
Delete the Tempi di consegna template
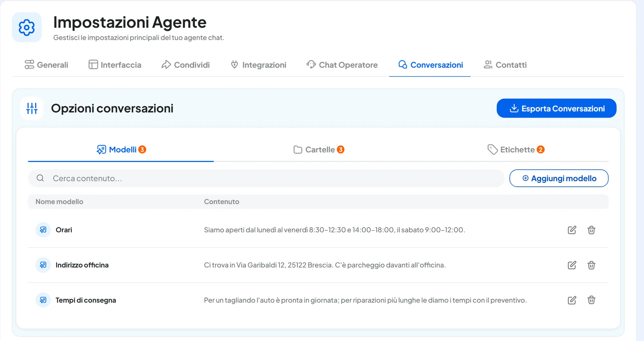point(591,300)
